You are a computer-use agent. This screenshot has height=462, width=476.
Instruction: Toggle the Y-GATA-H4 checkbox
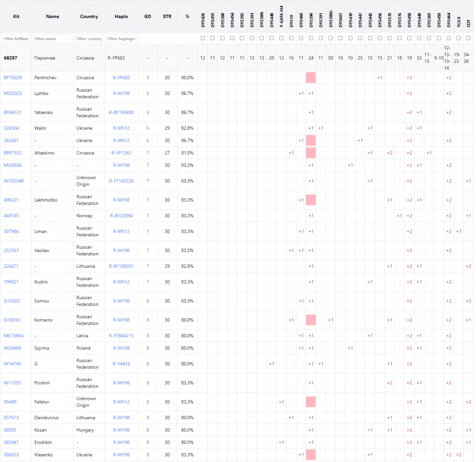281,38
